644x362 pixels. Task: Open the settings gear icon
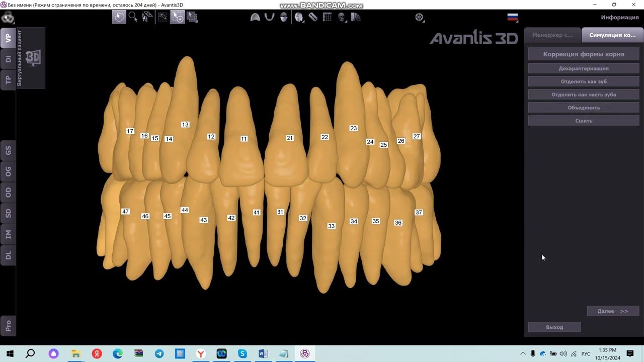419,17
